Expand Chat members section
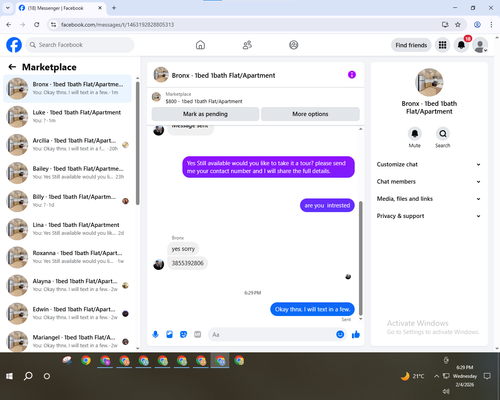Viewport: 500px width, 400px height. click(x=429, y=182)
